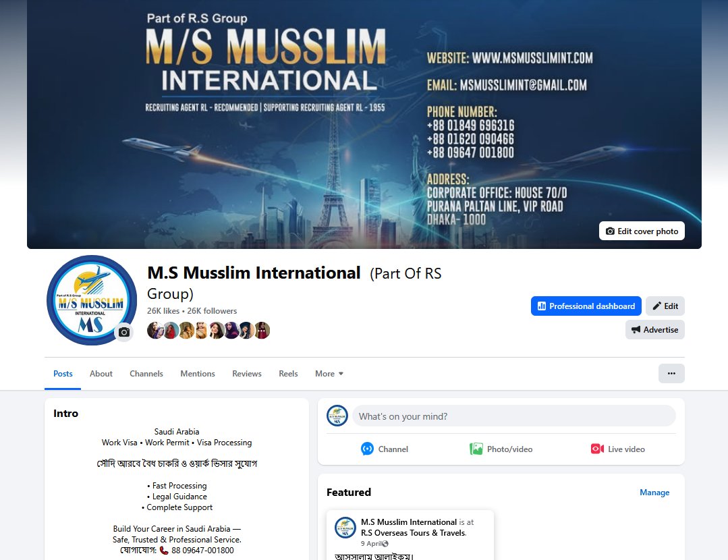
Task: Expand the More tabs dropdown
Action: click(x=329, y=374)
